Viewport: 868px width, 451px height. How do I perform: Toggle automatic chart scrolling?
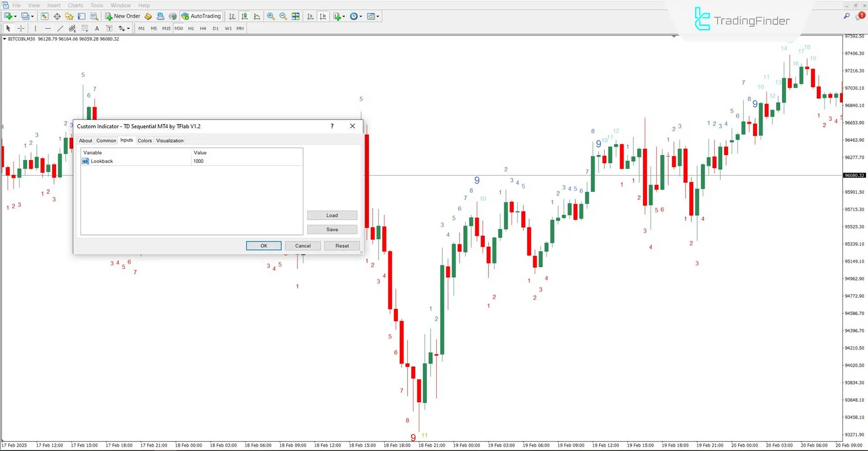tap(310, 16)
